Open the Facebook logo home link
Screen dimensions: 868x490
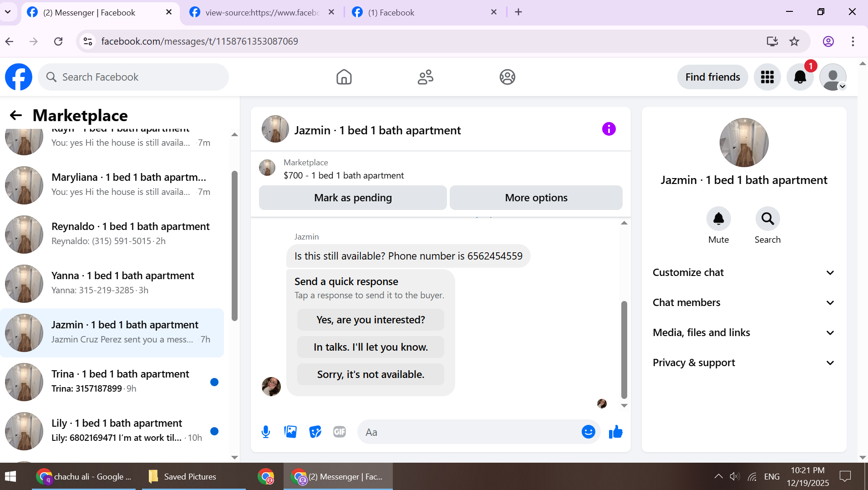[x=19, y=77]
